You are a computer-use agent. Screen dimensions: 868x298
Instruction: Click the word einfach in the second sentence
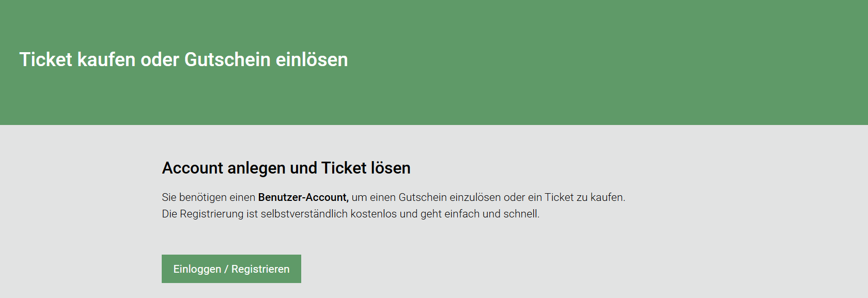click(462, 214)
